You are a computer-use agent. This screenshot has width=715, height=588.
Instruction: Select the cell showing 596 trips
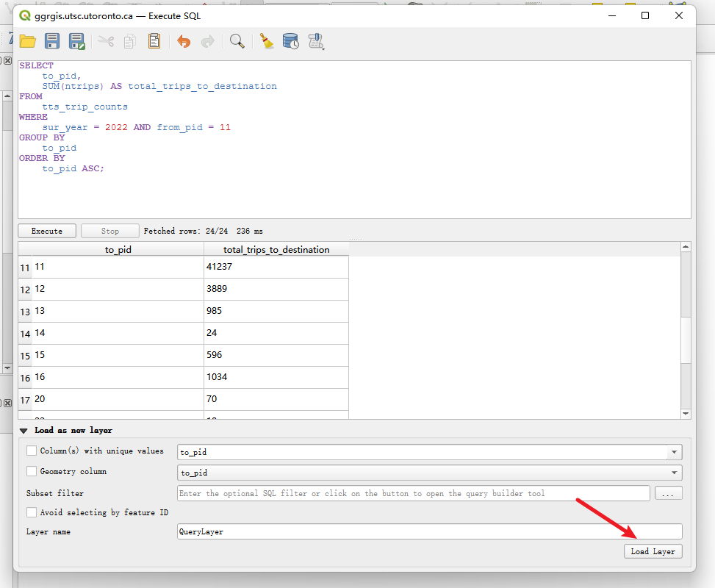click(x=276, y=355)
